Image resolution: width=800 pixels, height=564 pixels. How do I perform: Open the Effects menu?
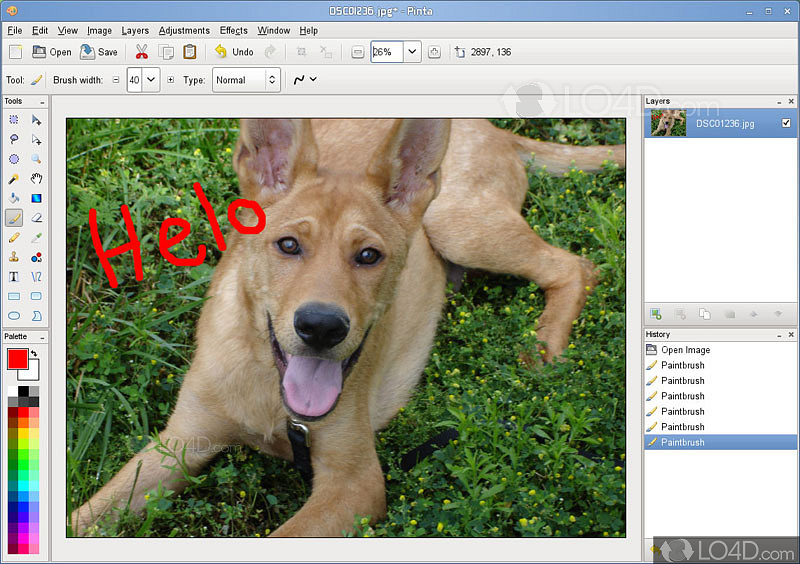point(233,31)
